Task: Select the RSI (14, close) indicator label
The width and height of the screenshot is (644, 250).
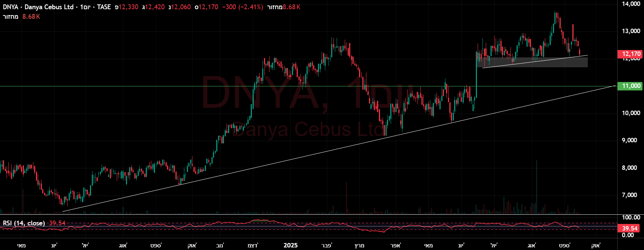Action: pyautogui.click(x=24, y=223)
